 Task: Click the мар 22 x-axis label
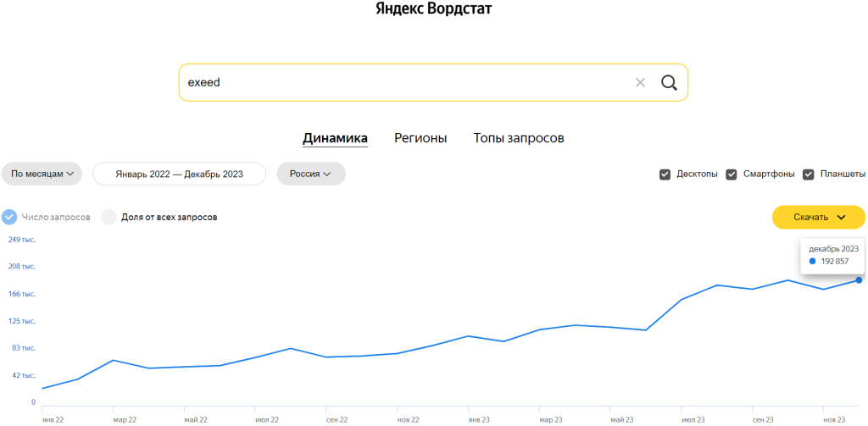125,420
